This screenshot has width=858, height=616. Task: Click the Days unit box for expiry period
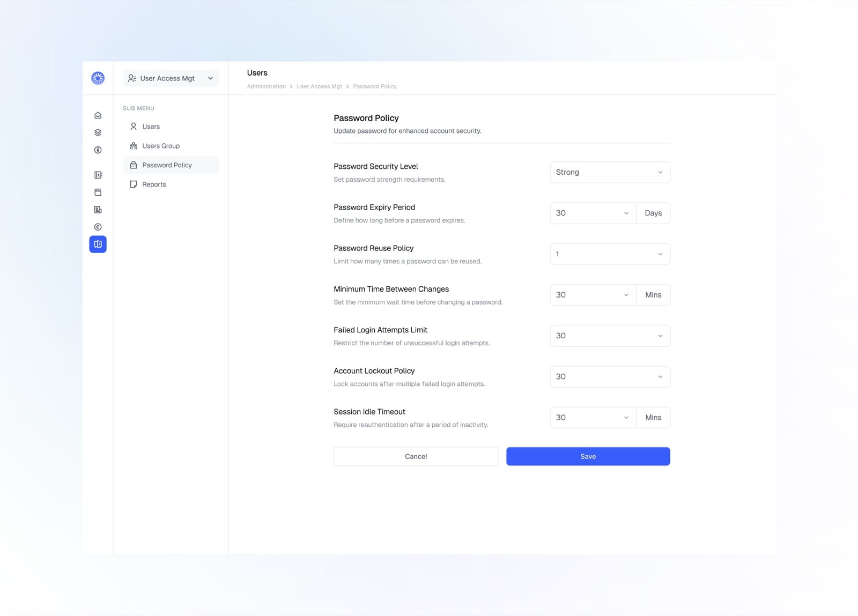tap(653, 213)
